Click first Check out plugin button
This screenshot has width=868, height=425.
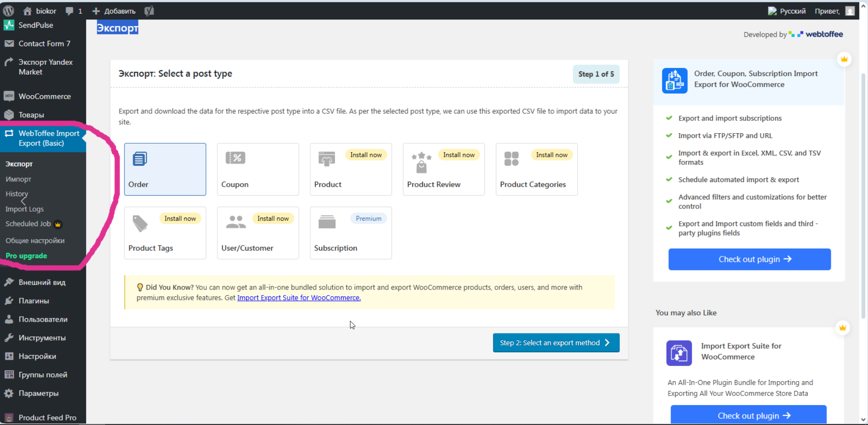pos(750,259)
